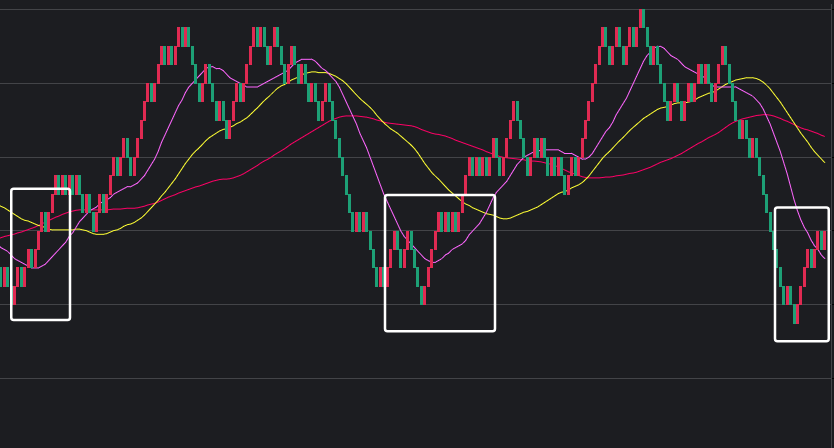Click right edge of the middle white rectangle
This screenshot has height=448, width=834.
click(494, 262)
